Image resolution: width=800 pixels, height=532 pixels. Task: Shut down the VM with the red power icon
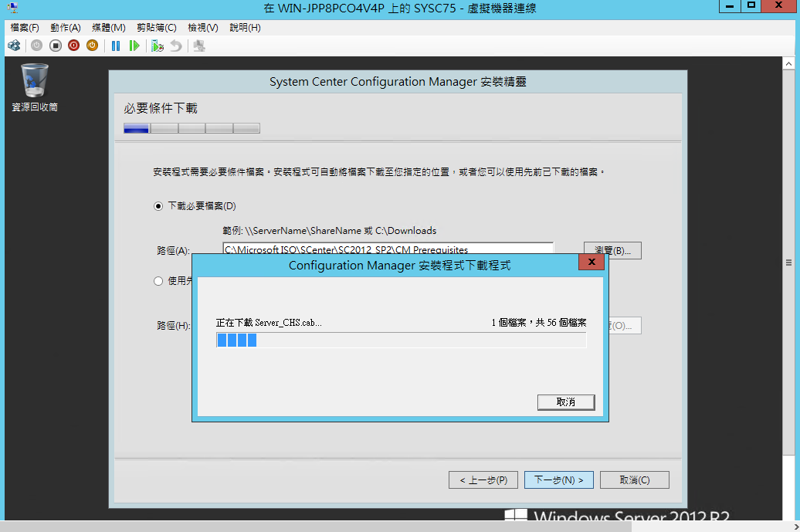(x=74, y=46)
